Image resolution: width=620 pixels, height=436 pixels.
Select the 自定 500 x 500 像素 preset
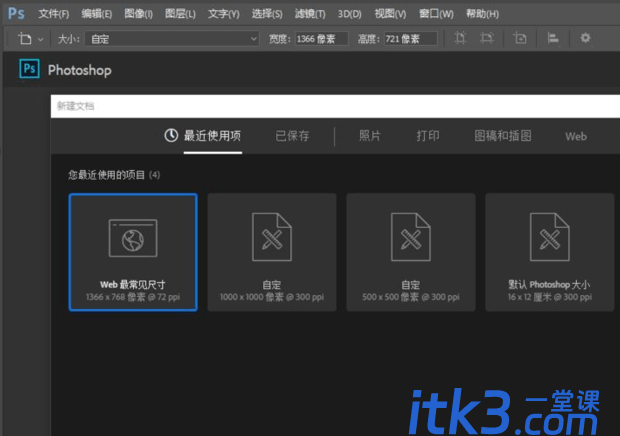tap(410, 252)
